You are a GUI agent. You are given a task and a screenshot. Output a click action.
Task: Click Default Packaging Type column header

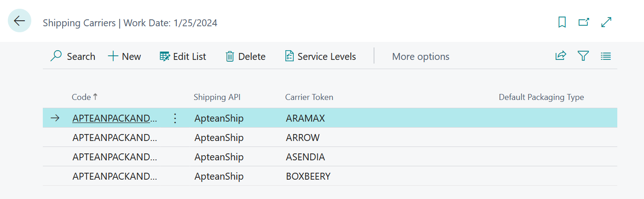[x=541, y=97]
